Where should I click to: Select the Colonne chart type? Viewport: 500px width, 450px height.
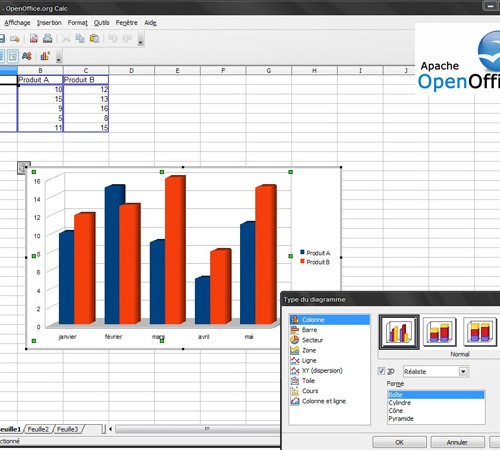(330, 320)
